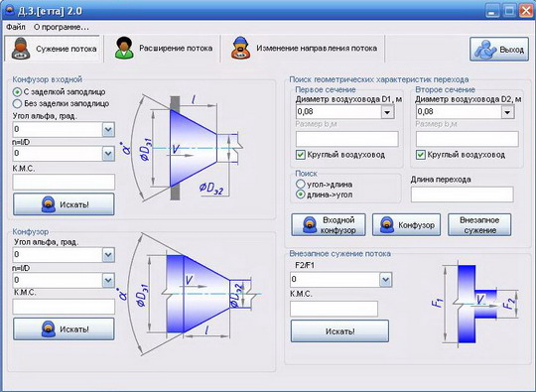
Task: Click К.М.С. field in Внезапное сужение потока
Action: coord(334,309)
